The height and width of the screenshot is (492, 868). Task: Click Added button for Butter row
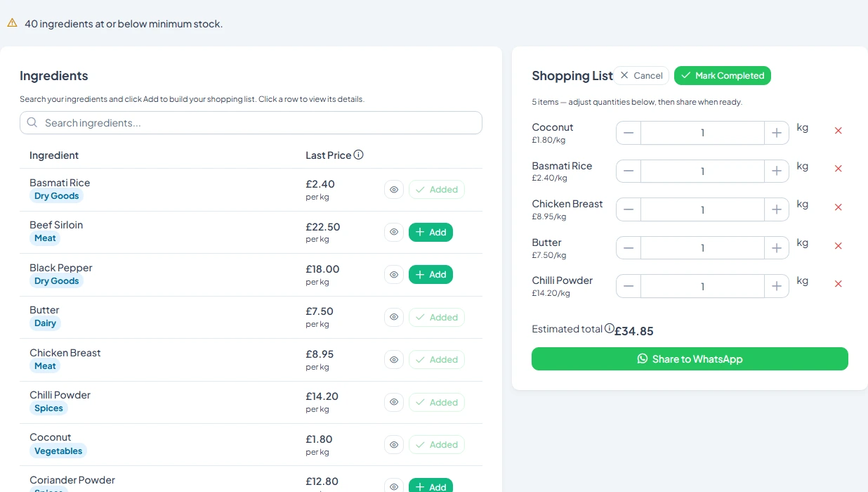pyautogui.click(x=437, y=317)
